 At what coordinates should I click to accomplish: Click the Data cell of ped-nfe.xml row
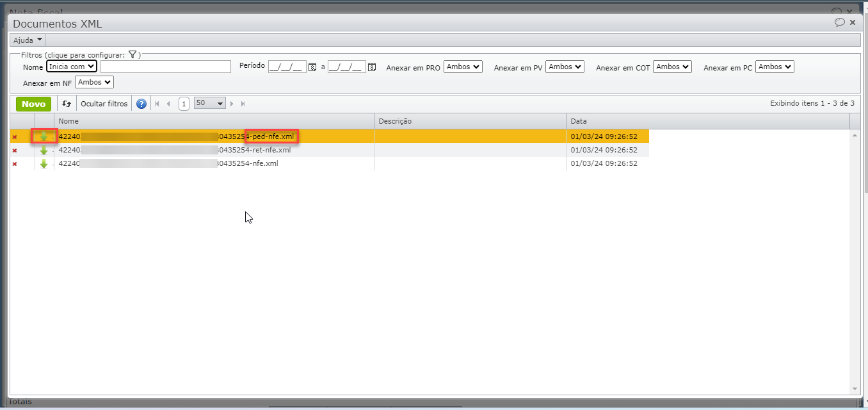[x=607, y=136]
